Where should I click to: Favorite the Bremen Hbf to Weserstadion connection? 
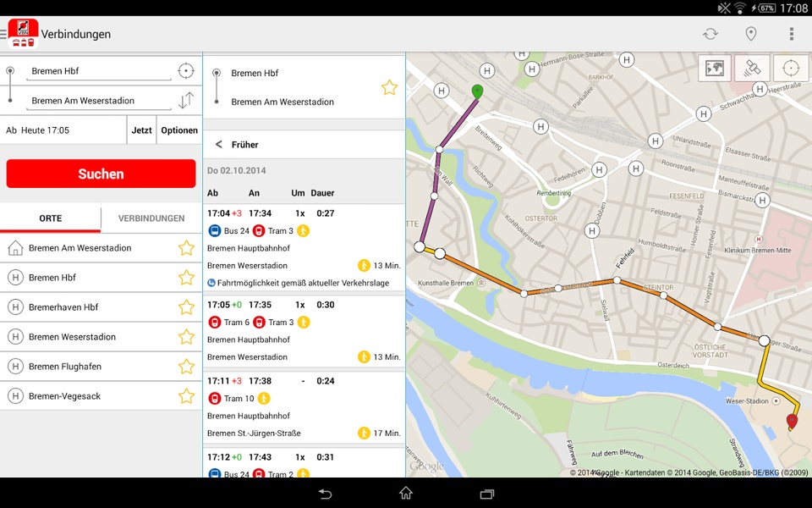[x=389, y=87]
